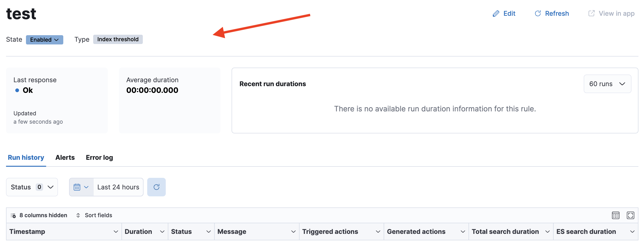This screenshot has width=644, height=251.
Task: Switch to the Alerts tab
Action: coord(65,157)
